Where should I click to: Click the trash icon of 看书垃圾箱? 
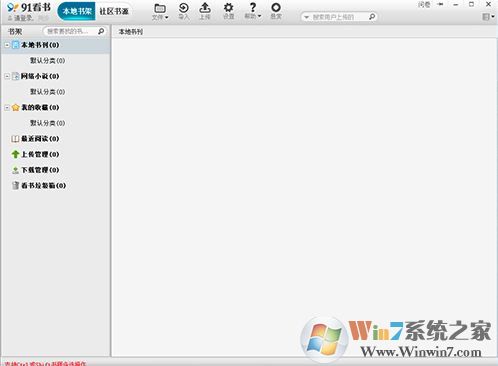pos(15,186)
